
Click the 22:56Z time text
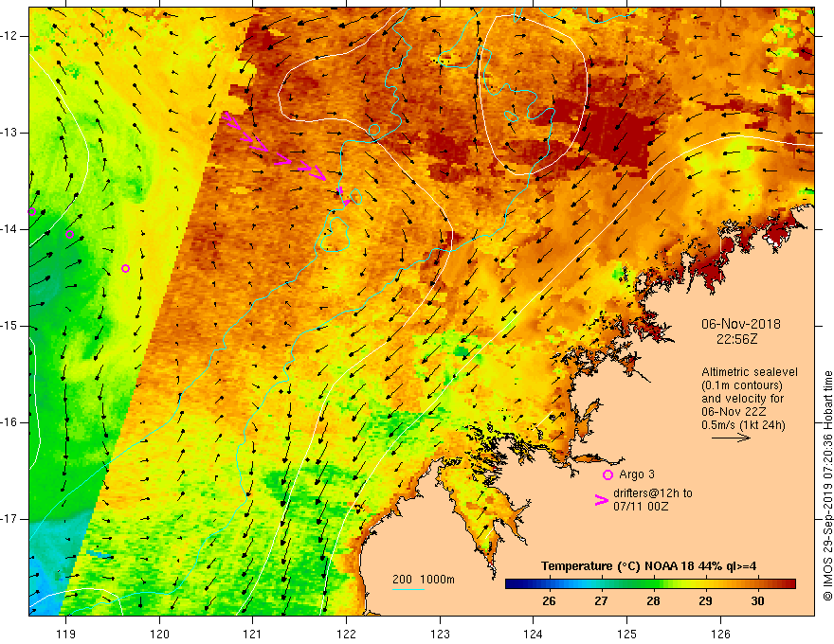[736, 339]
